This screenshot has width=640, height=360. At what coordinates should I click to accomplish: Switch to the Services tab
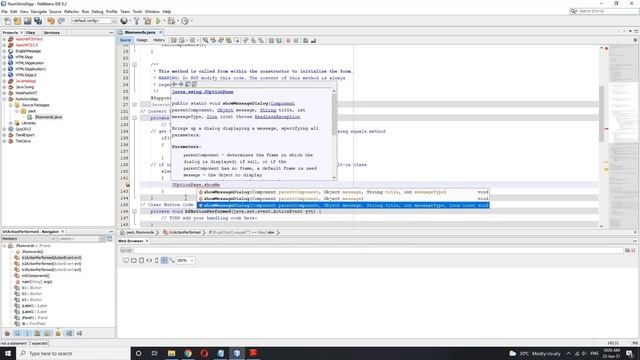click(51, 32)
